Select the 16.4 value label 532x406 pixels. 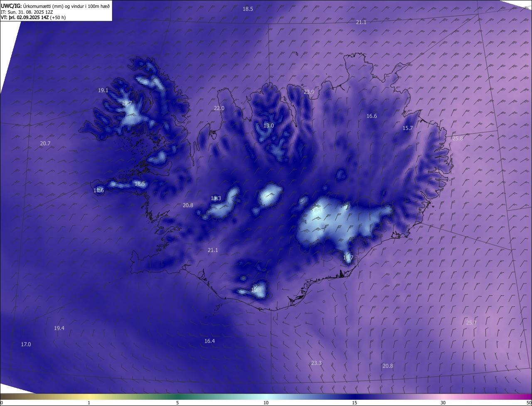tap(209, 341)
